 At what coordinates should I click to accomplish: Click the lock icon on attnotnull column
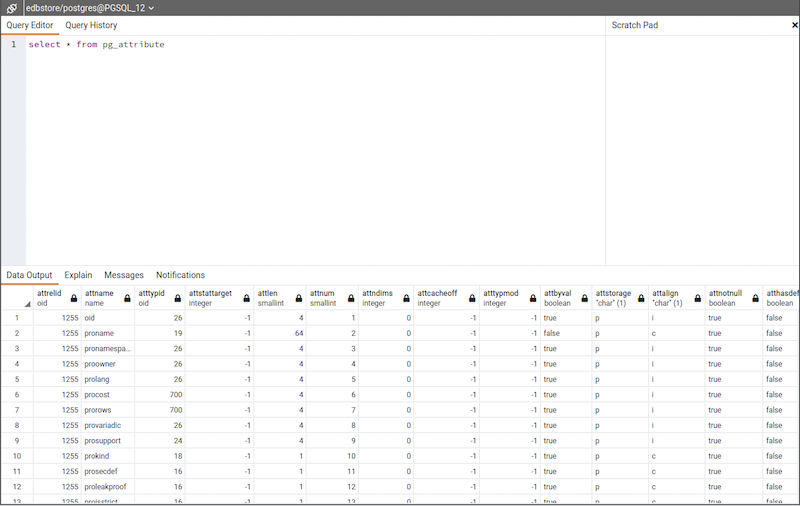click(755, 298)
